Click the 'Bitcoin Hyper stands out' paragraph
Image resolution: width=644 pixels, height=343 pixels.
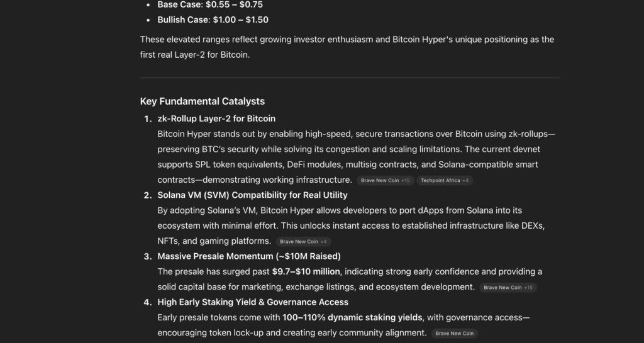tap(356, 157)
